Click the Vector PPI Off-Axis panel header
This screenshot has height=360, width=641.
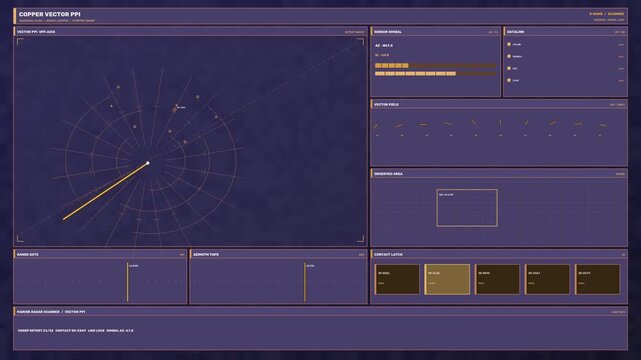[x=190, y=31]
